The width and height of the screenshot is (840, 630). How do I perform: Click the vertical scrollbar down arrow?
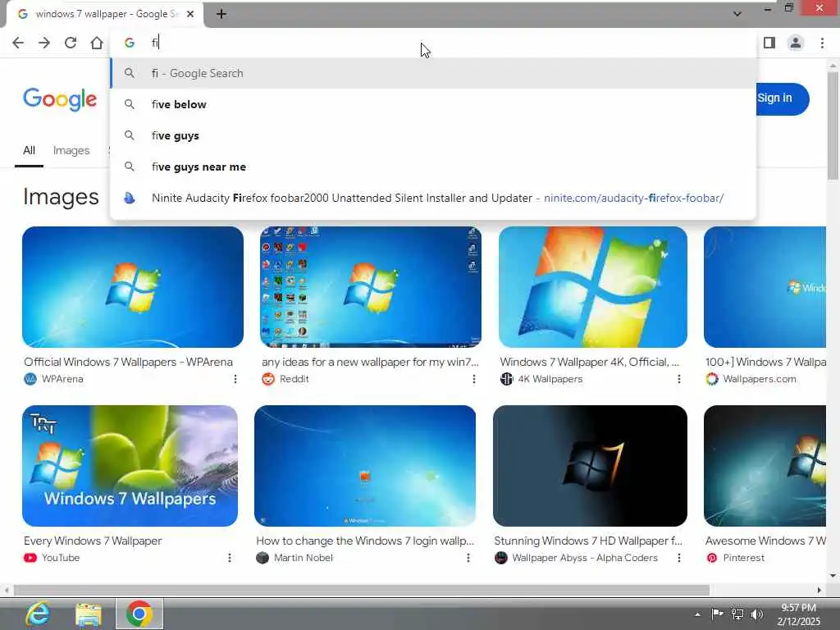tap(833, 576)
